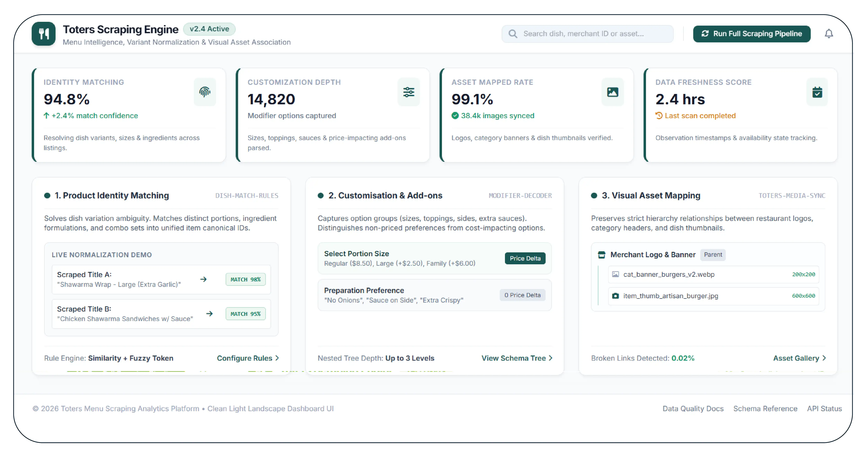Open Data Quality Docs link

pos(693,409)
